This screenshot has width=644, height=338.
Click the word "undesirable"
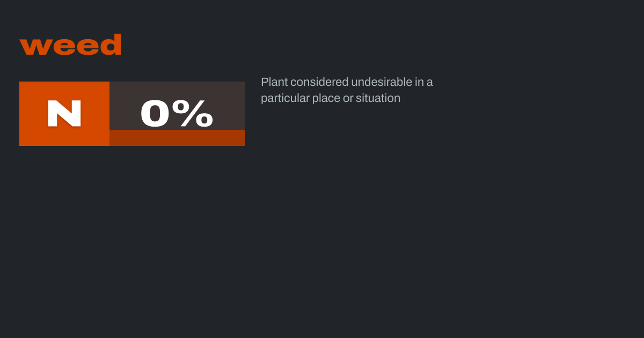[x=382, y=82]
